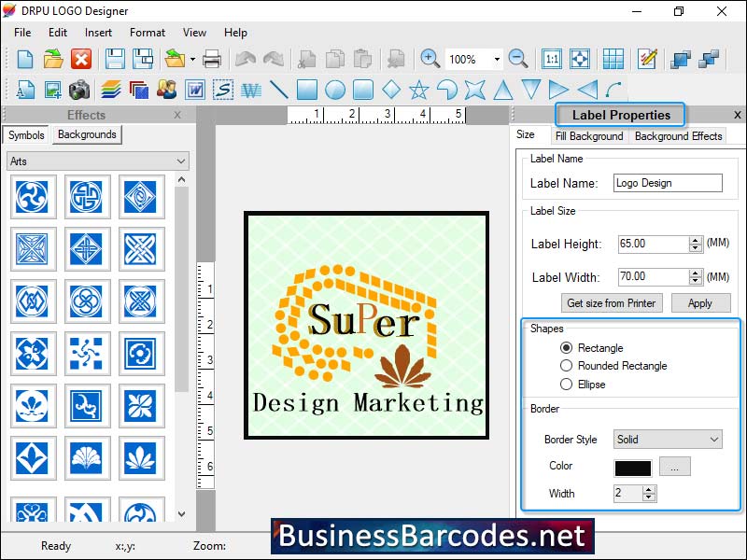Open the Fill Background tab
The height and width of the screenshot is (560, 747).
pos(589,135)
